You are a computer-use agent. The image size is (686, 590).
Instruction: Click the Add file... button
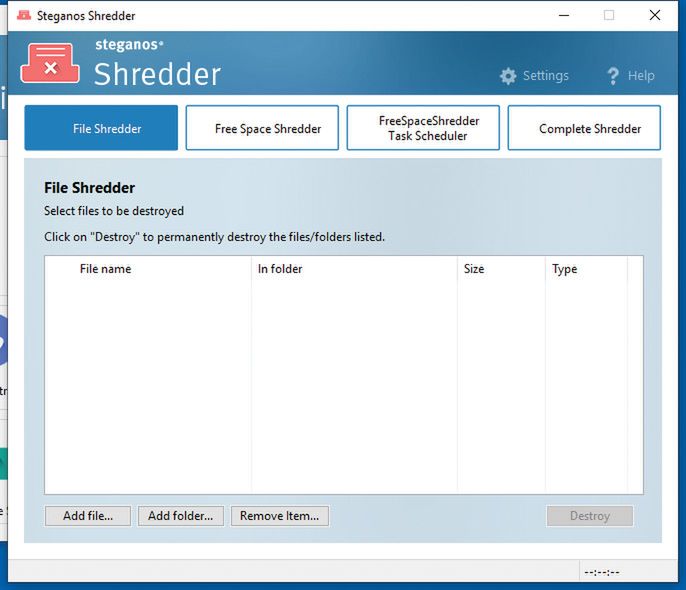tap(88, 516)
